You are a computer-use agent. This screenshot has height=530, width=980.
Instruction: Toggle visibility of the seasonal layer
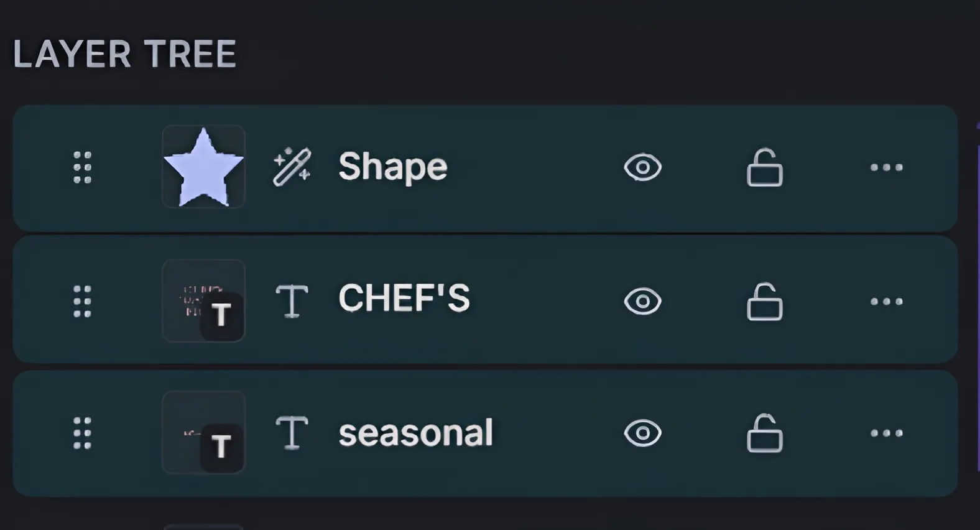pyautogui.click(x=642, y=433)
